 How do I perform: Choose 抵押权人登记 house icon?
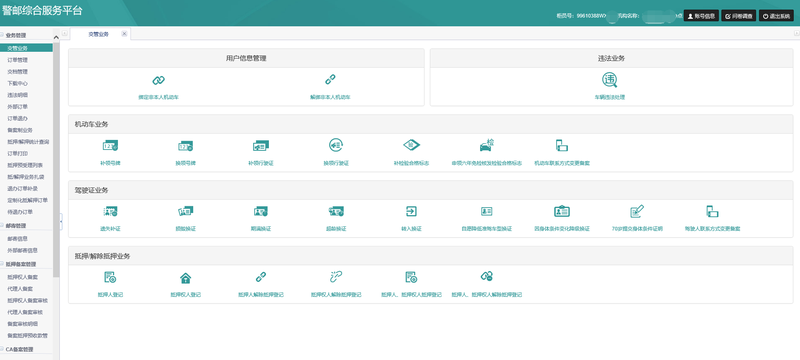click(x=185, y=278)
